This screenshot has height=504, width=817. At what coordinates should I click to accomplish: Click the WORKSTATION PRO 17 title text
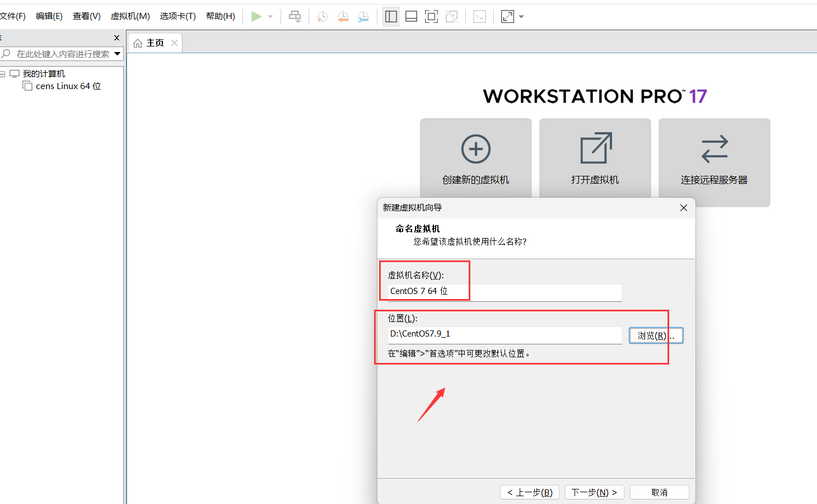click(x=595, y=96)
